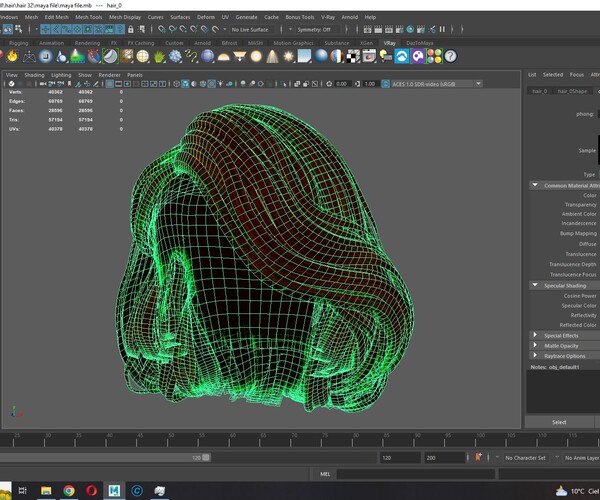The image size is (600, 500).
Task: Collapse the Common Material Attributes section
Action: (x=535, y=185)
